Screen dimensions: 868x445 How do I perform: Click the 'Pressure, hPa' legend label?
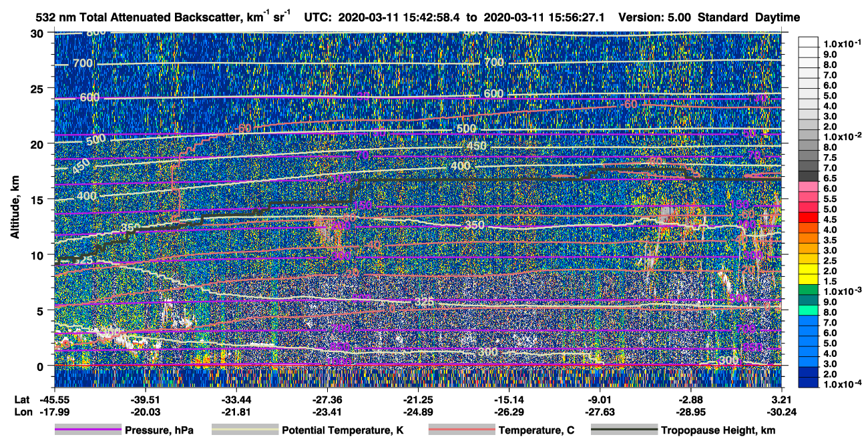click(159, 430)
